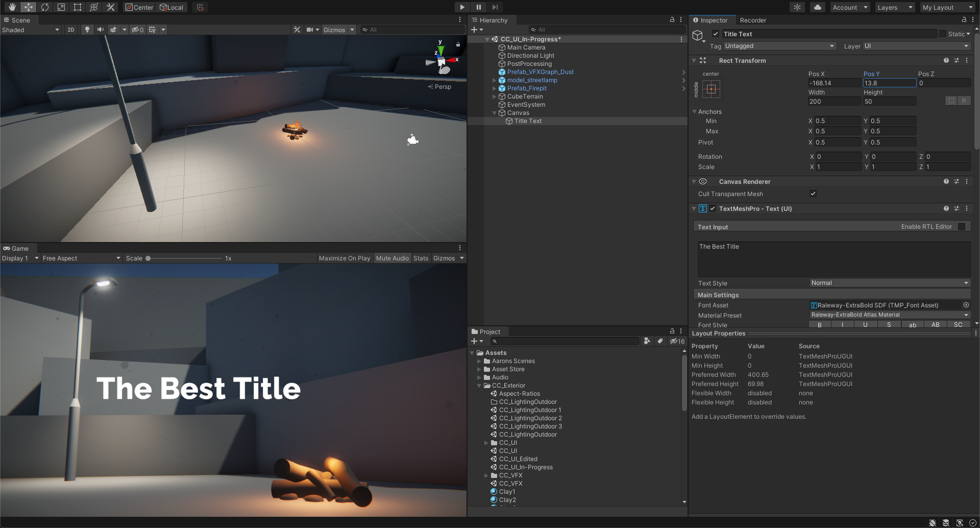Viewport: 980px width, 528px height.
Task: Select the Hand tool in toolbar
Action: click(12, 7)
